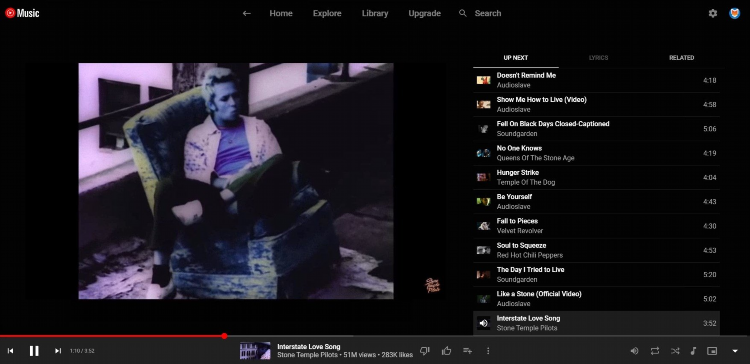750x364 pixels.
Task: Dislike the current song
Action: coord(424,351)
